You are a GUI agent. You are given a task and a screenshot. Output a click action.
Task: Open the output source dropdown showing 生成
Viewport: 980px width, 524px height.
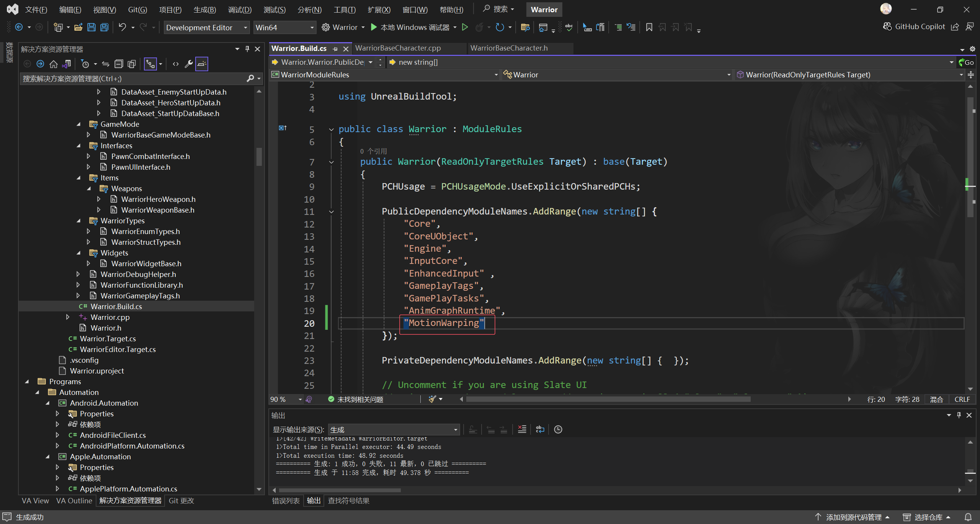394,430
